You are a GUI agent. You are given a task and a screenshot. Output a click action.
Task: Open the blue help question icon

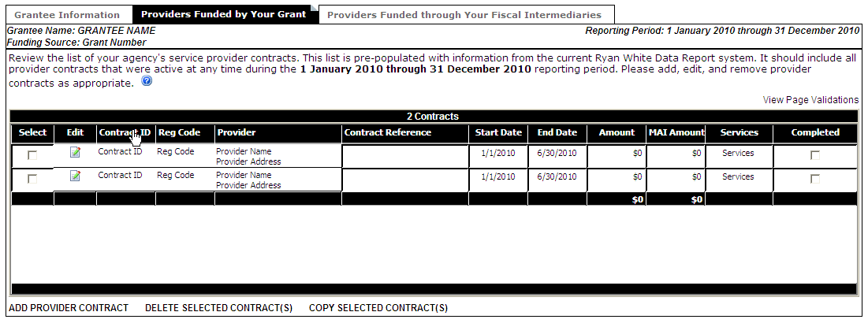(147, 81)
